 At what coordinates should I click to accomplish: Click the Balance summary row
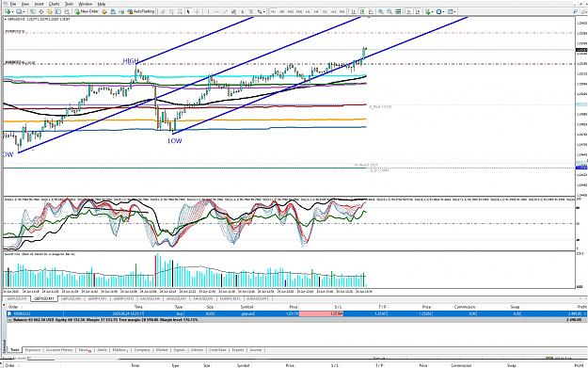tap(297, 320)
